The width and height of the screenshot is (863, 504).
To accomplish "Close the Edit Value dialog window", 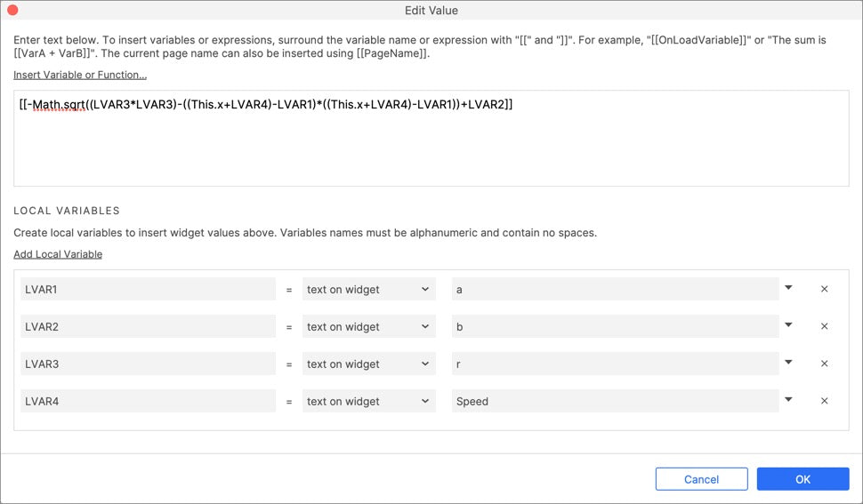I will pos(13,11).
